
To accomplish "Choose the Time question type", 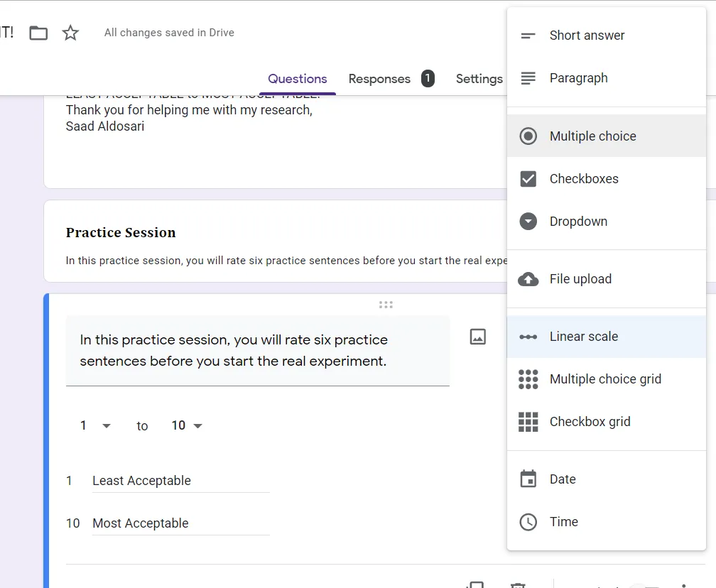I will [563, 522].
